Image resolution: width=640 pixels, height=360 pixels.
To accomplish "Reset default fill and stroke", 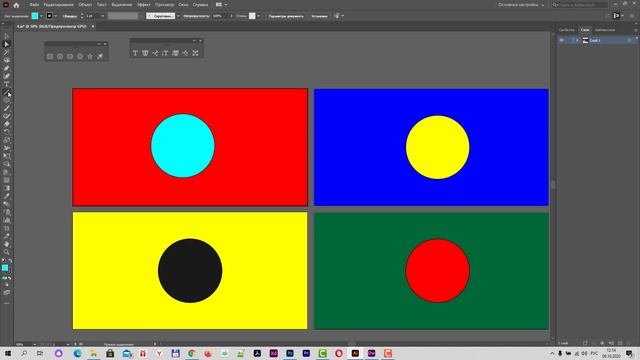I will click(x=3, y=260).
